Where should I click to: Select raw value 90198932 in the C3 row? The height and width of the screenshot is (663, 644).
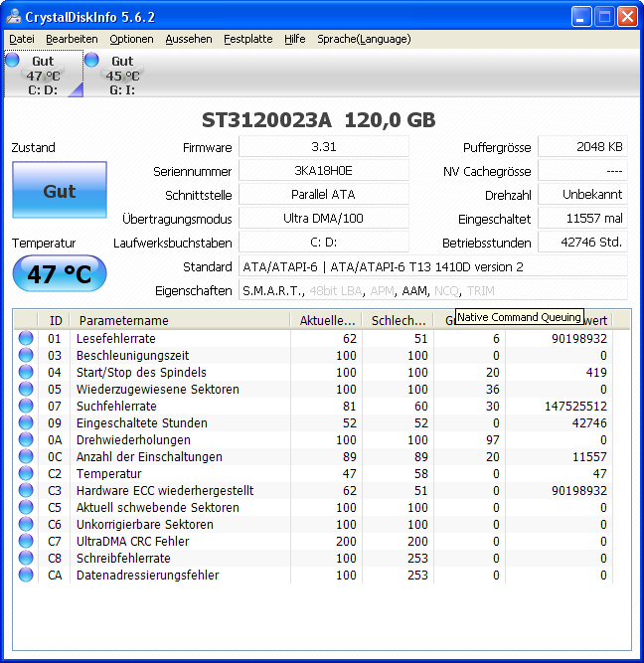pos(579,490)
